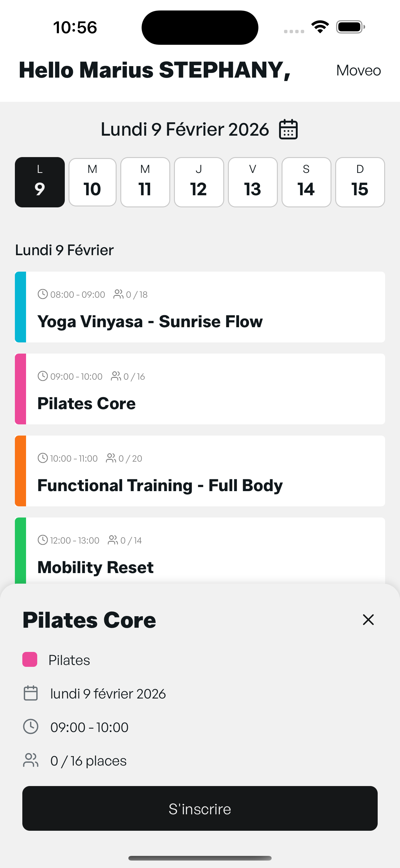Click clock icon on Yoga Vinyasa card
400x868 pixels.
tap(42, 294)
